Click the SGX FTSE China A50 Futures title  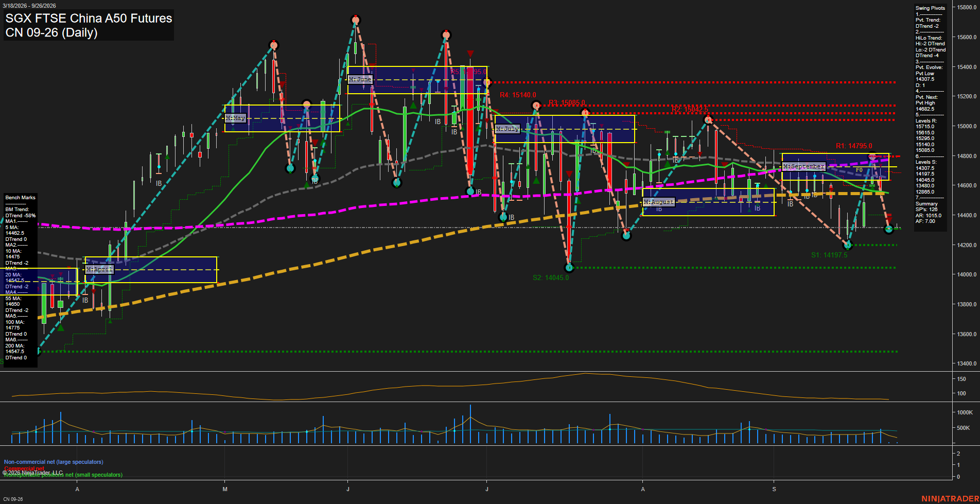click(x=89, y=18)
